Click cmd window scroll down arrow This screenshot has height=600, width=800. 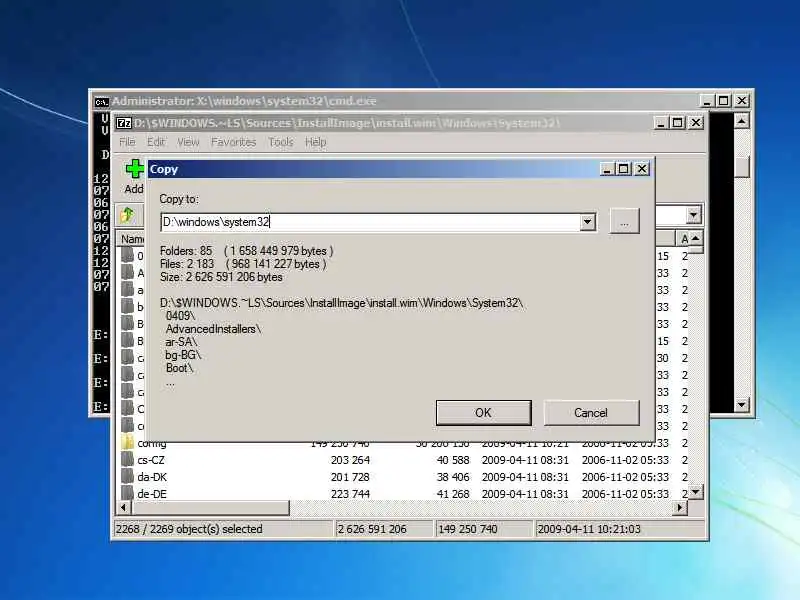[741, 405]
